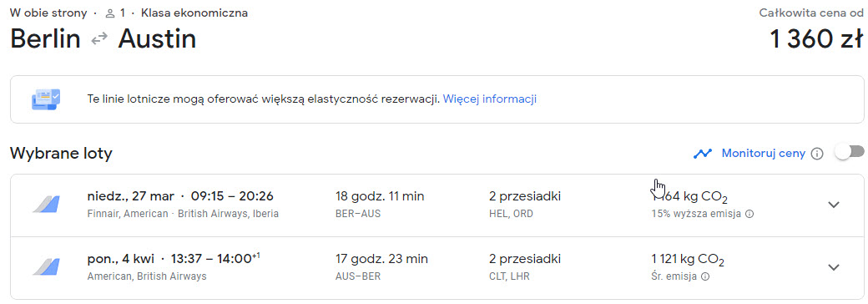Open the Więcej informacji link

pos(490,99)
